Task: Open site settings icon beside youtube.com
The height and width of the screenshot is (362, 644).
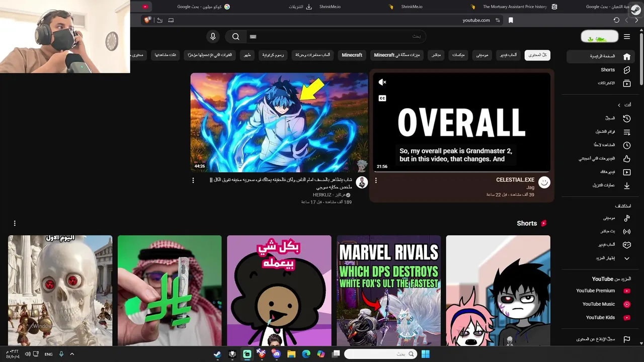Action: 498,20
